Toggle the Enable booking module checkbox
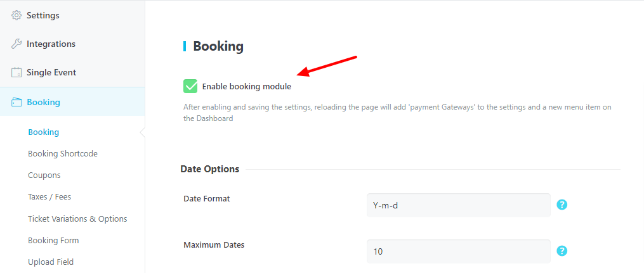Image resolution: width=644 pixels, height=273 pixels. (190, 87)
